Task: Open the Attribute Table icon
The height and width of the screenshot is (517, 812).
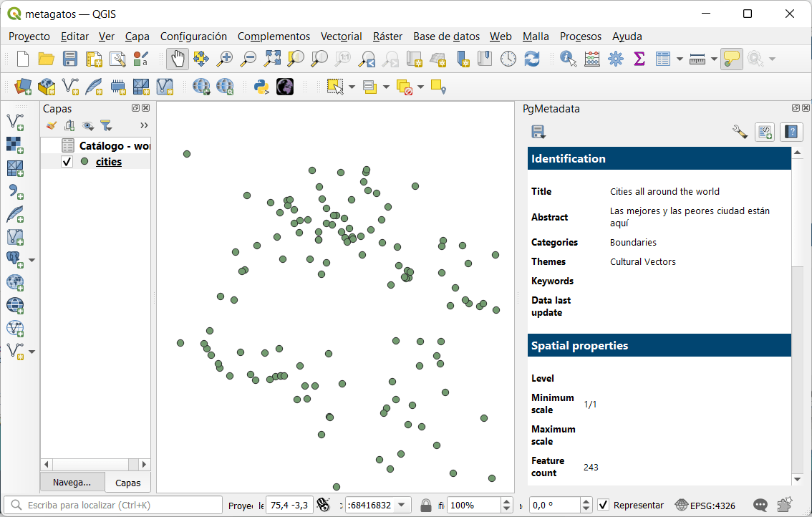Action: [x=662, y=59]
